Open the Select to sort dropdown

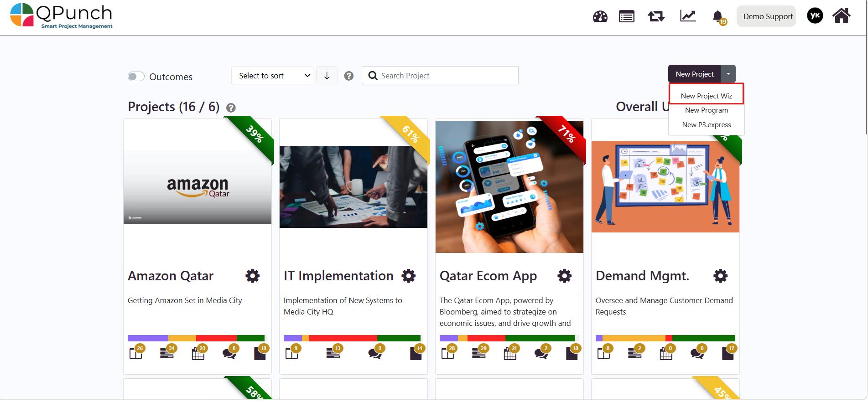[x=272, y=76]
